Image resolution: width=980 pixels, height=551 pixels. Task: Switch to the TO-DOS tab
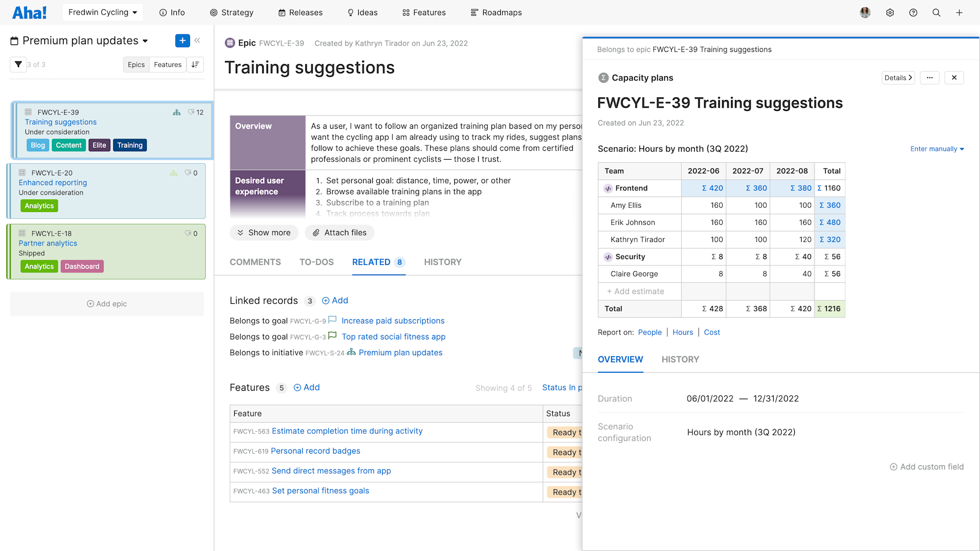click(x=316, y=262)
